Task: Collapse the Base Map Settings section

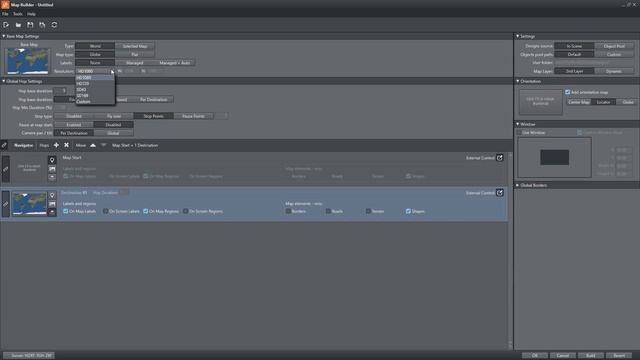Action: 4,36
